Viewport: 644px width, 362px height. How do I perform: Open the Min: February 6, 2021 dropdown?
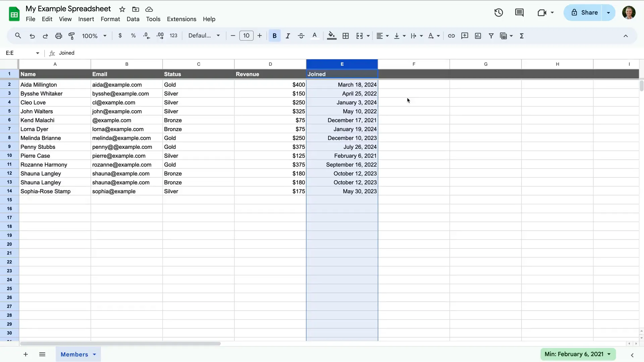click(578, 354)
